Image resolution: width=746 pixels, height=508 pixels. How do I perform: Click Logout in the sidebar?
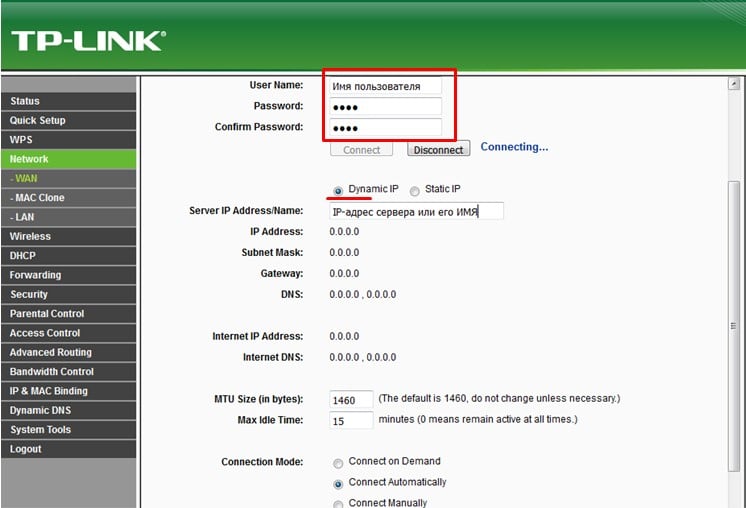tap(68, 449)
